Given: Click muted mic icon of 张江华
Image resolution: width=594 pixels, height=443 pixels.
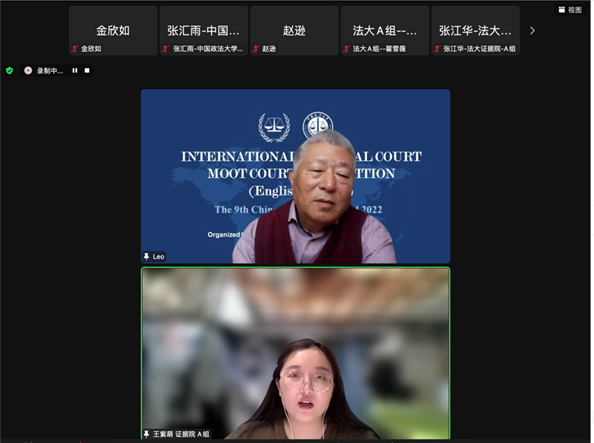Looking at the screenshot, I should 437,49.
